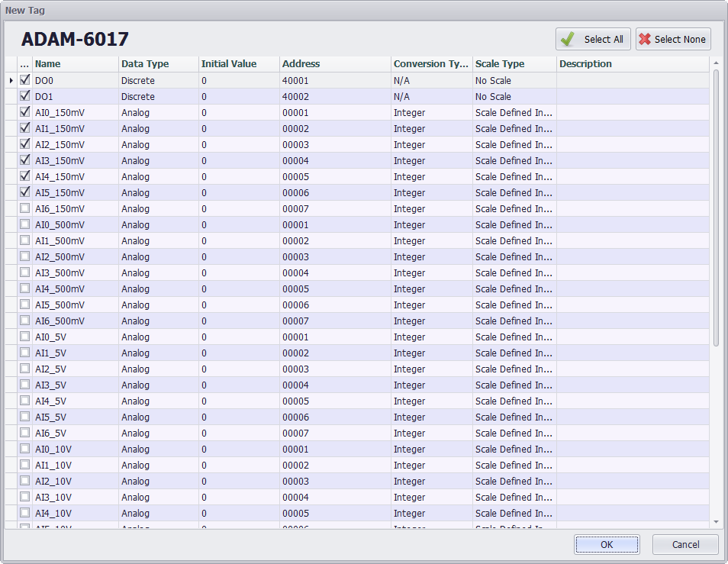Uncheck the DO1 tag checkbox

pos(25,96)
